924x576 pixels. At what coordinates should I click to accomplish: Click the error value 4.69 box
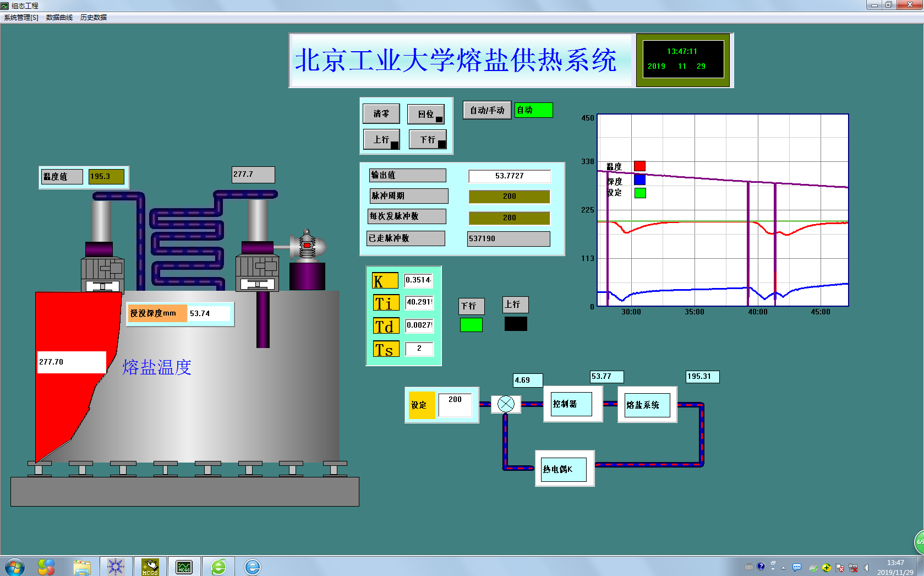click(x=528, y=381)
